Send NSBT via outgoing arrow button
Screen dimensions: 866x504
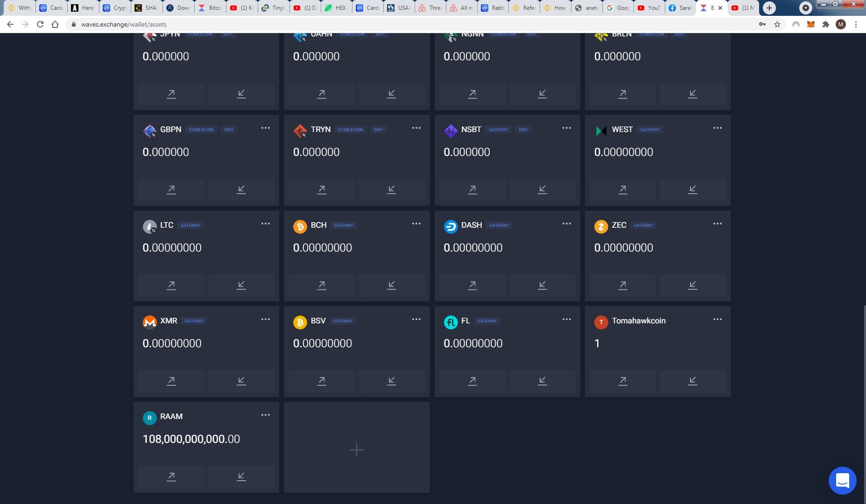[x=472, y=190]
